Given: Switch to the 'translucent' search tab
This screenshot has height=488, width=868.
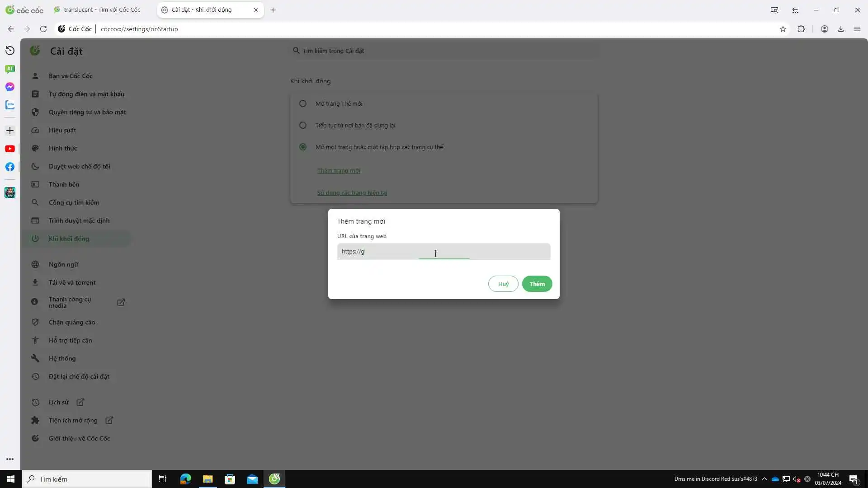Looking at the screenshot, I should click(102, 9).
